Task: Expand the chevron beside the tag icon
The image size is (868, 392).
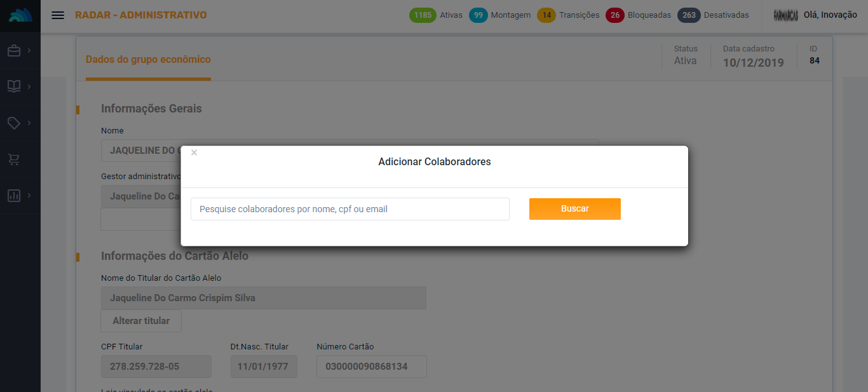Action: 29,123
